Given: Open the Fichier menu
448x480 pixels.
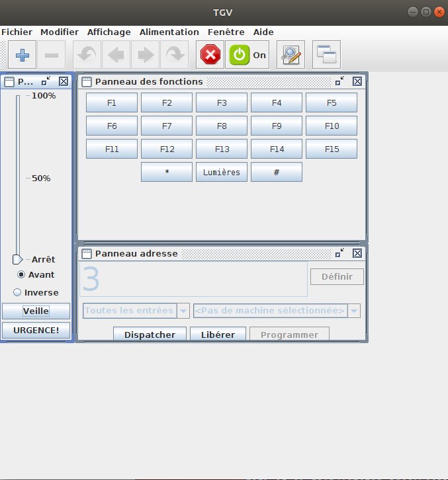Looking at the screenshot, I should pyautogui.click(x=17, y=32).
